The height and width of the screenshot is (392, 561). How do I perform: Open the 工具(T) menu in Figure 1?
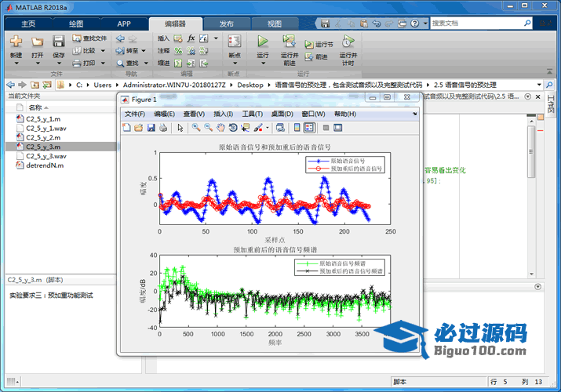click(x=252, y=114)
